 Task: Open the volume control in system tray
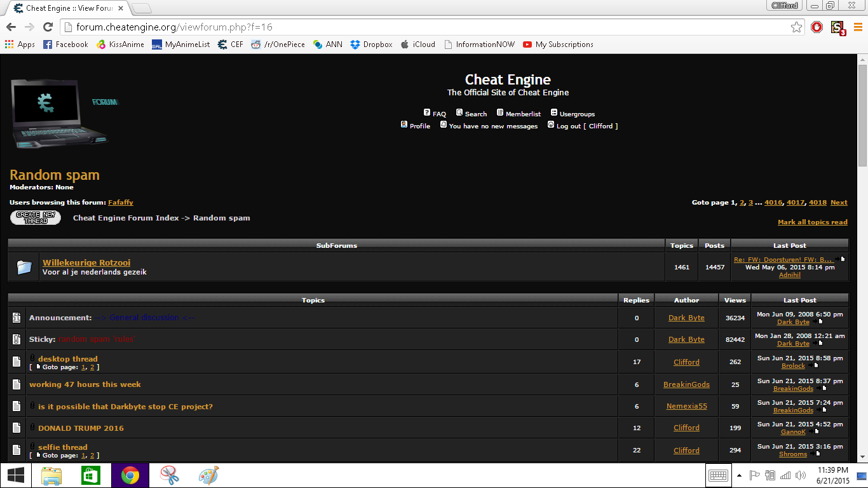point(801,475)
